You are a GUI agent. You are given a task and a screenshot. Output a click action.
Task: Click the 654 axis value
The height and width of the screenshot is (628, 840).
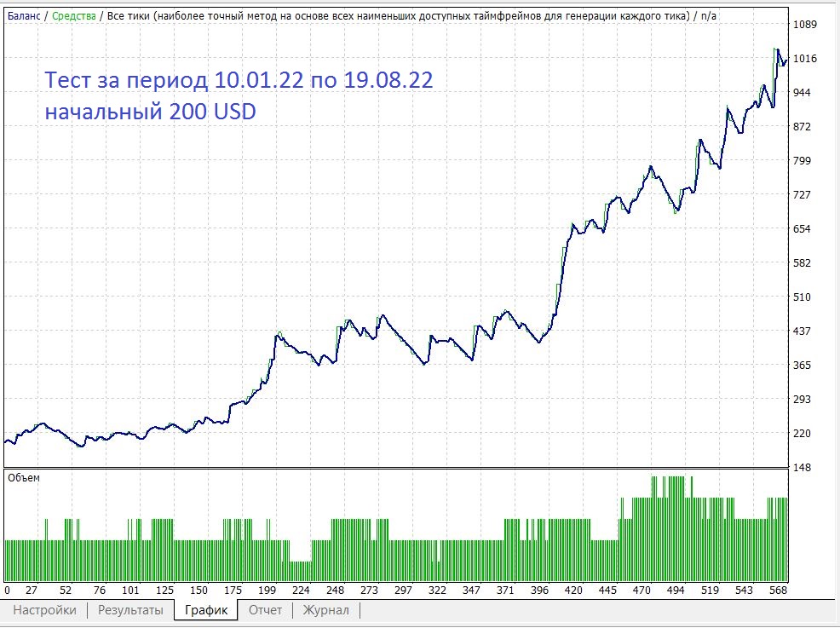click(x=802, y=229)
